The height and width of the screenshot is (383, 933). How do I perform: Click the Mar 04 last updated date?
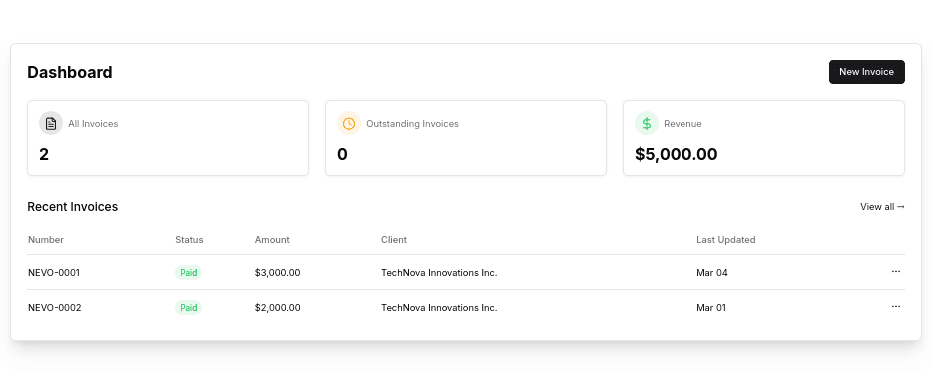coord(712,273)
